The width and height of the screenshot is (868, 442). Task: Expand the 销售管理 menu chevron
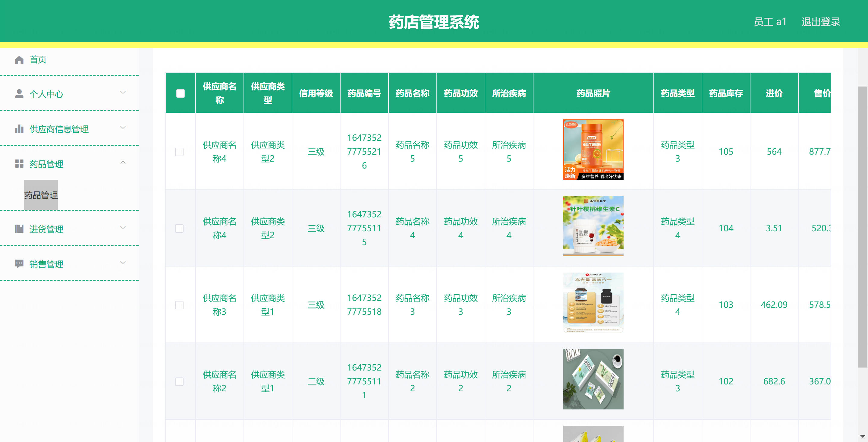coord(123,263)
